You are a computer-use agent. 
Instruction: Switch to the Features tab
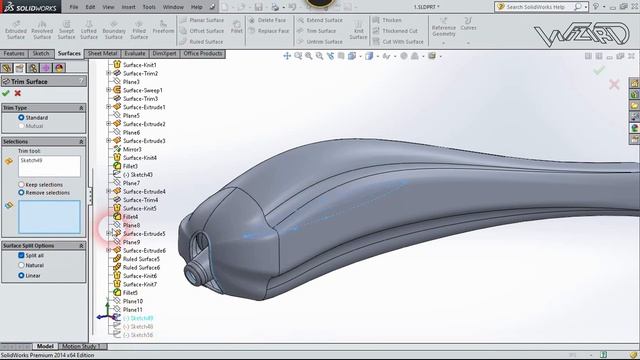(14, 54)
